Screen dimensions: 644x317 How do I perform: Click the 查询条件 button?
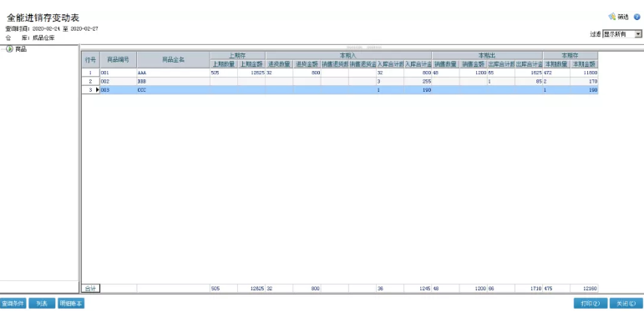pyautogui.click(x=13, y=304)
